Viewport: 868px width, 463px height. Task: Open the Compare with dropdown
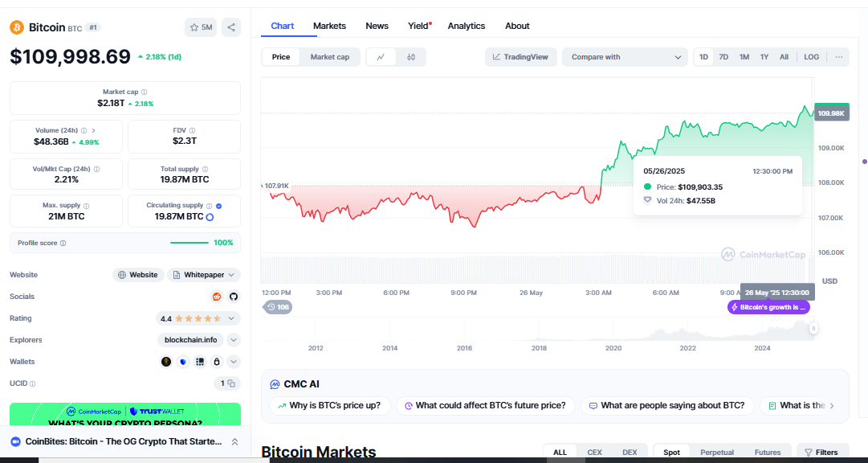(626, 57)
